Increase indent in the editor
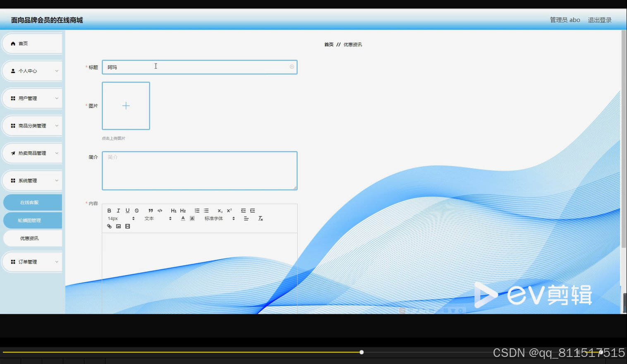627x364 pixels. tap(252, 211)
